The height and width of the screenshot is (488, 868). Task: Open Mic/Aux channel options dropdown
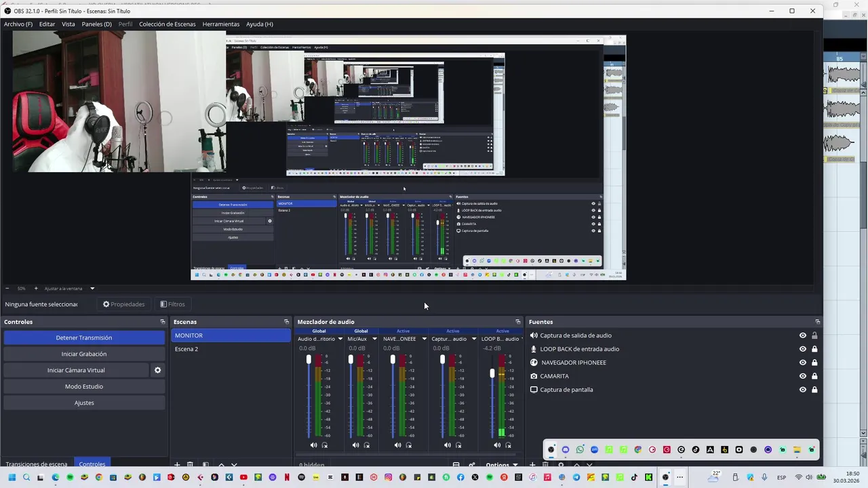[x=374, y=339]
